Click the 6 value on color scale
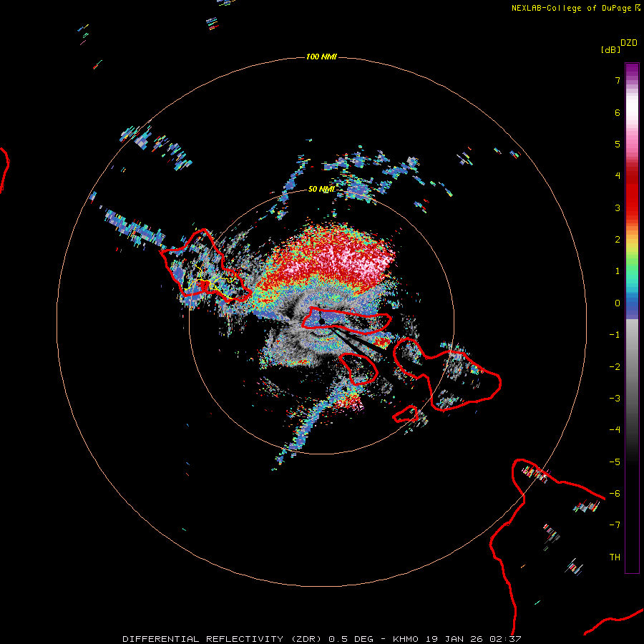This screenshot has width=644, height=644. (618, 112)
